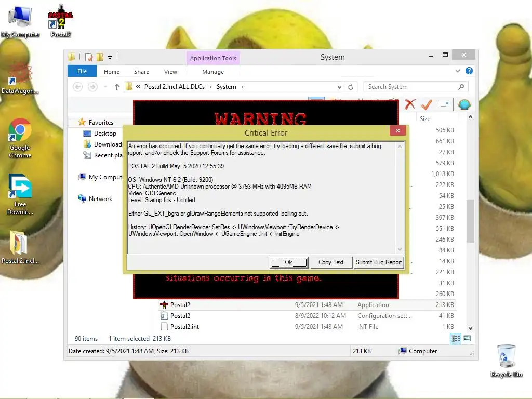Image resolution: width=532 pixels, height=399 pixels.
Task: Click Copy Text in the error dialog
Action: coord(331,262)
